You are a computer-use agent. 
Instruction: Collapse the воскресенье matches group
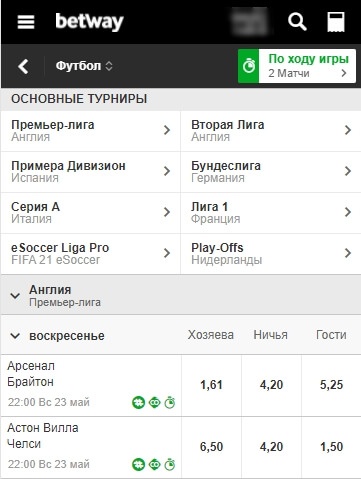[x=15, y=336]
